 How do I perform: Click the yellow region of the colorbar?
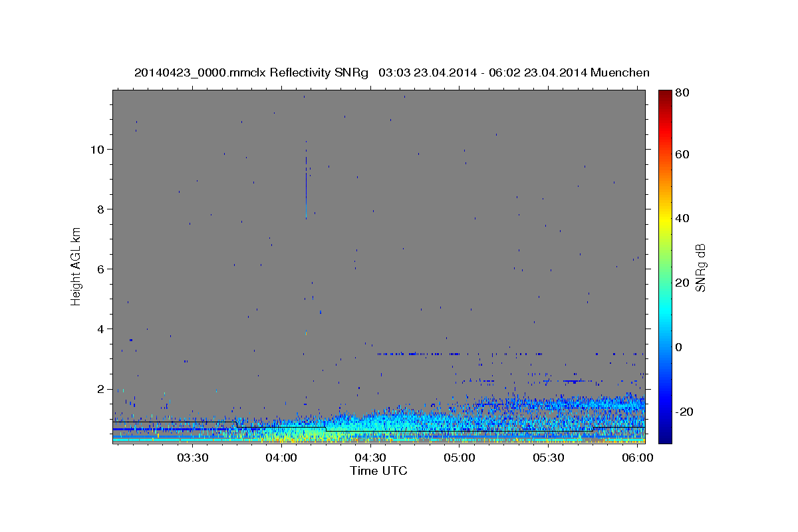tap(665, 221)
